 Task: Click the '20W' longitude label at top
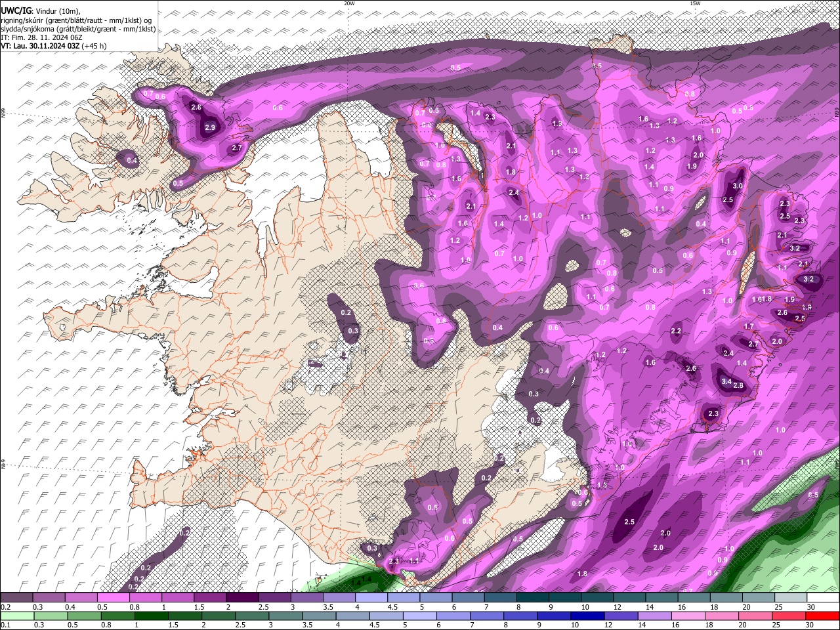click(x=349, y=3)
